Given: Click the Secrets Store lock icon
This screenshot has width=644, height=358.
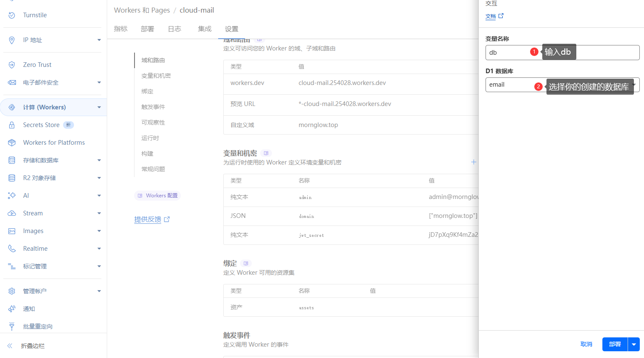Looking at the screenshot, I should (12, 125).
